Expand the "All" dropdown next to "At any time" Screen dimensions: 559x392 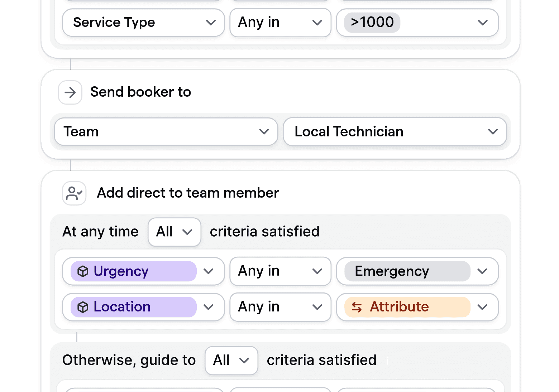(175, 232)
